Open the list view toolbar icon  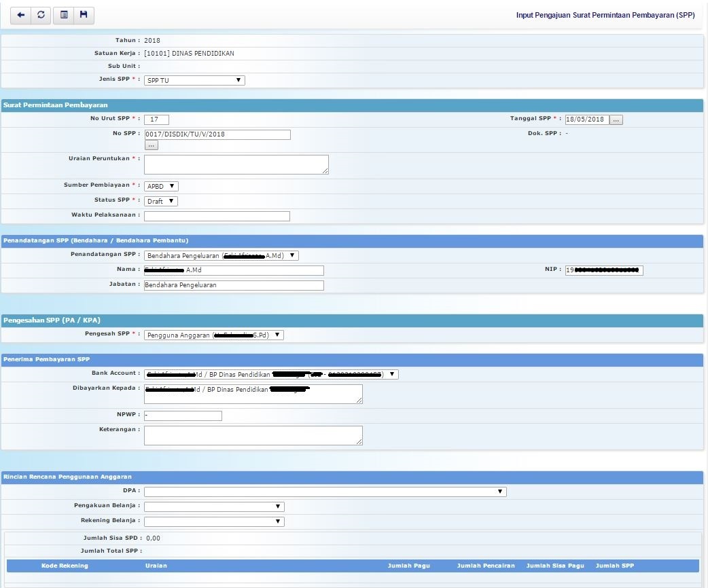[64, 15]
